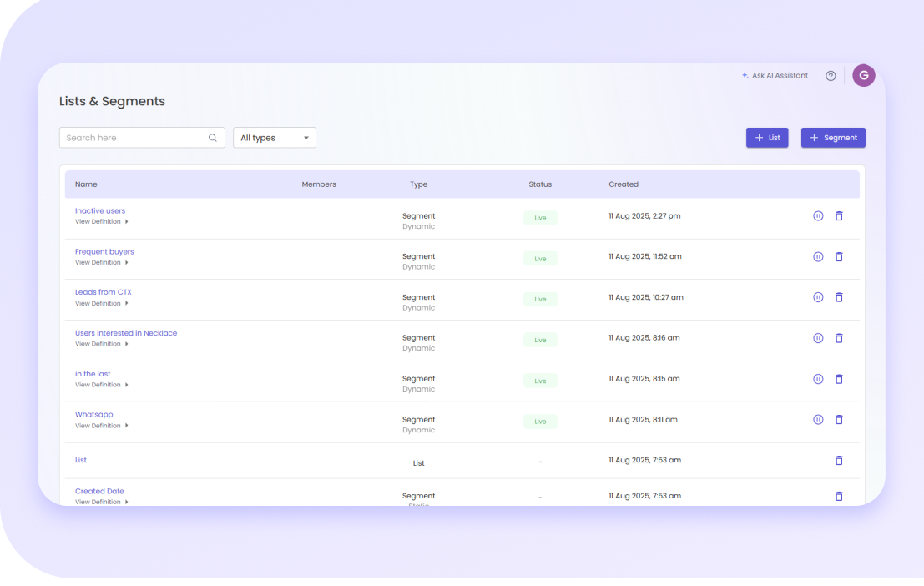Image resolution: width=924 pixels, height=586 pixels.
Task: Open the Inactive users segment link
Action: click(x=100, y=210)
